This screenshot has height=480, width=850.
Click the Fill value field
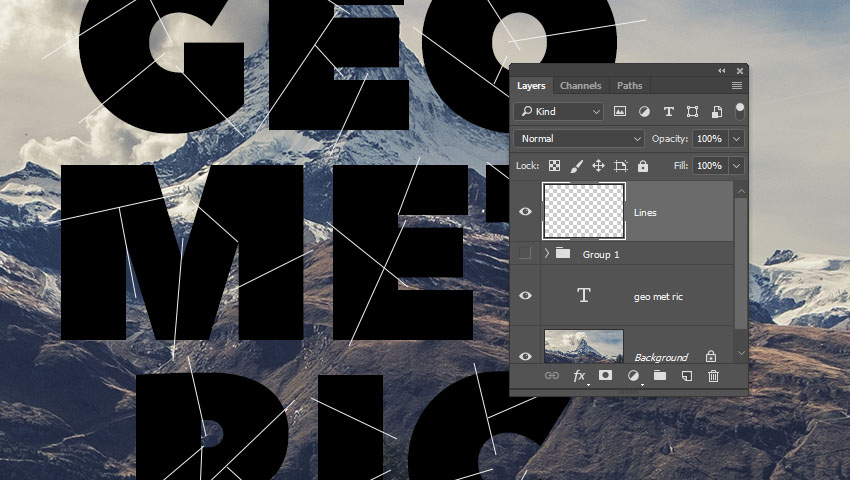pyautogui.click(x=710, y=165)
